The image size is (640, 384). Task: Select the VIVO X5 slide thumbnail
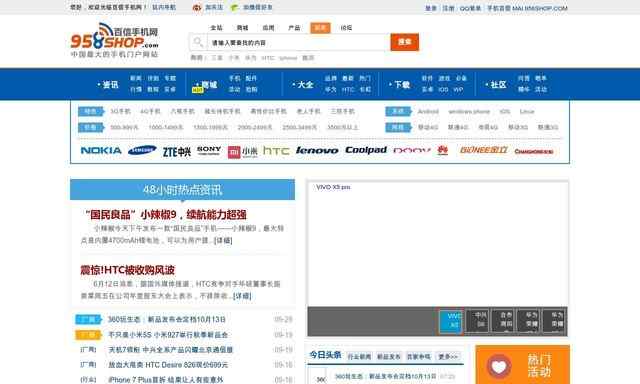coord(451,321)
